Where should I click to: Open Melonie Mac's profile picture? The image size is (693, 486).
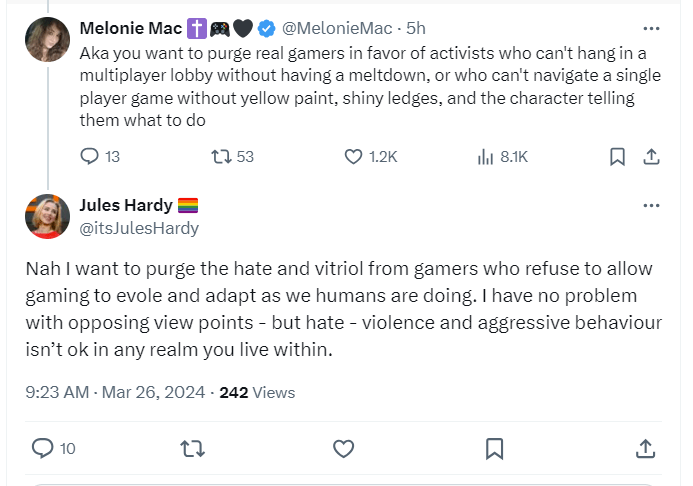coord(47,40)
